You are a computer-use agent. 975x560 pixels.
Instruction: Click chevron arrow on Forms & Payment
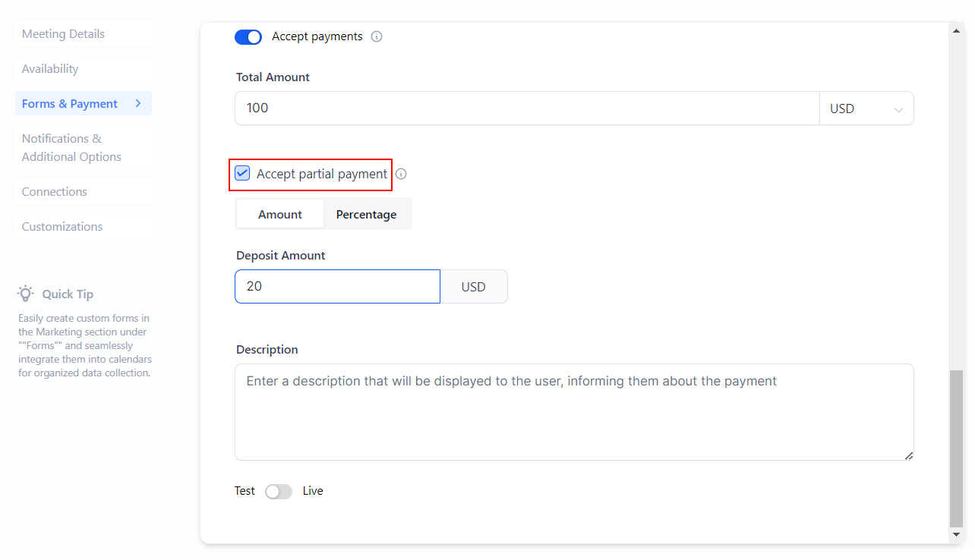click(138, 103)
